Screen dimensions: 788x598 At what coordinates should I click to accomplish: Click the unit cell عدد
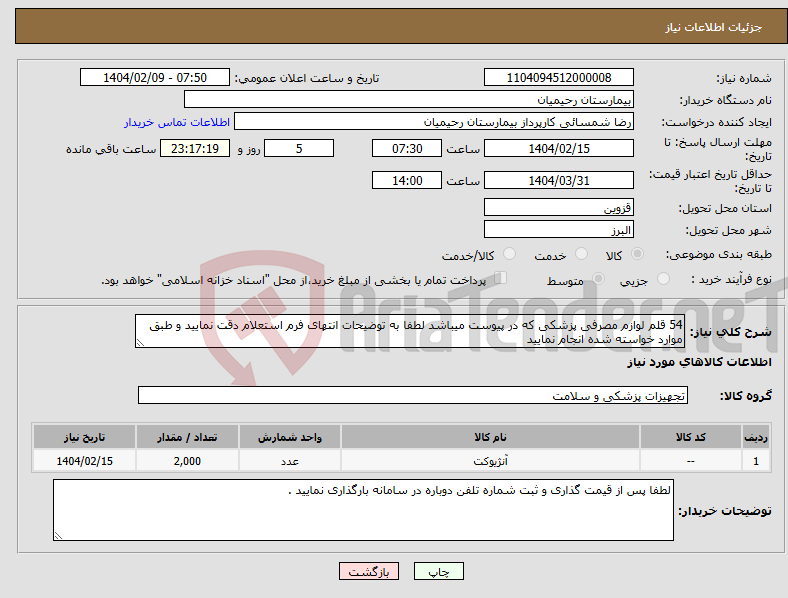coord(290,461)
